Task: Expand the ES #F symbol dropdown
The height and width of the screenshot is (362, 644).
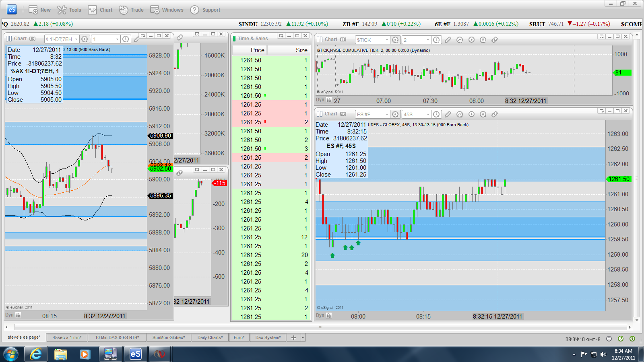Action: pos(387,114)
